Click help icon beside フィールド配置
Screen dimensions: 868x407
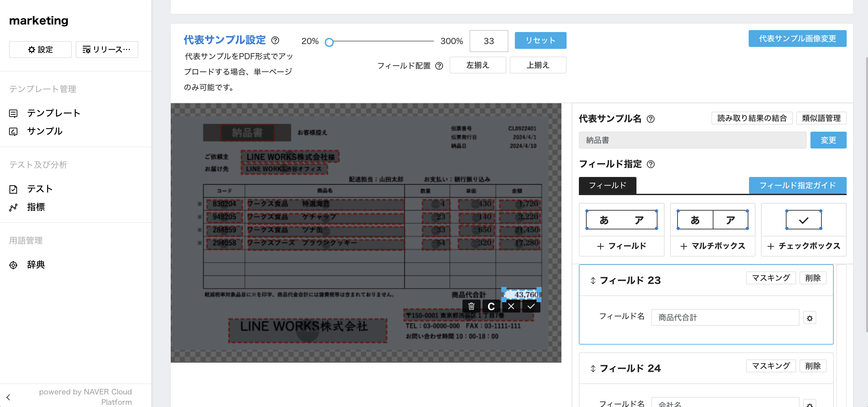click(439, 66)
